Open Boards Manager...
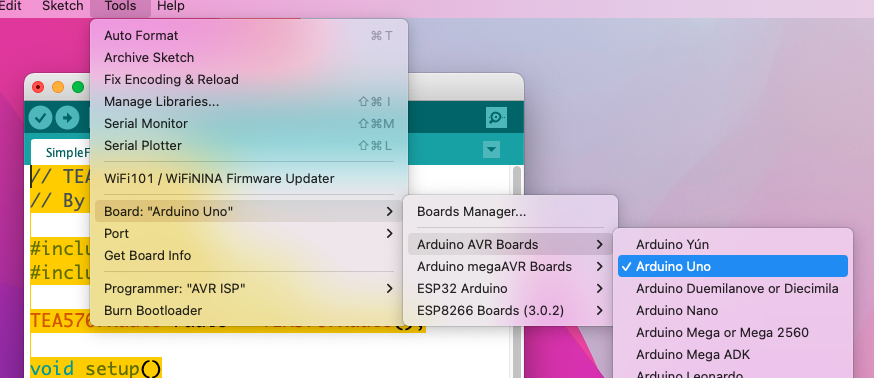Viewport: 874px width, 378px height. pos(510,211)
